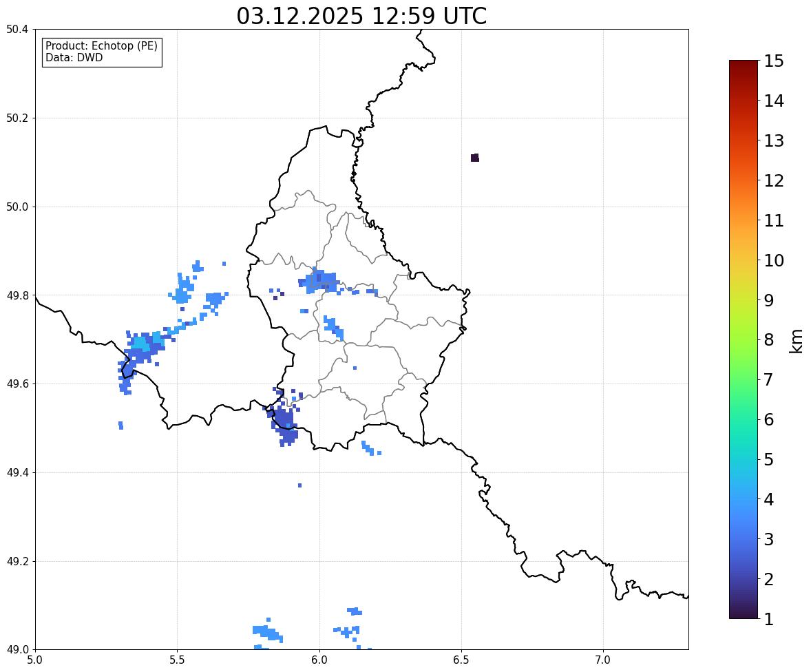
Task: Click the colorbar tick label 4
Action: coord(769,499)
